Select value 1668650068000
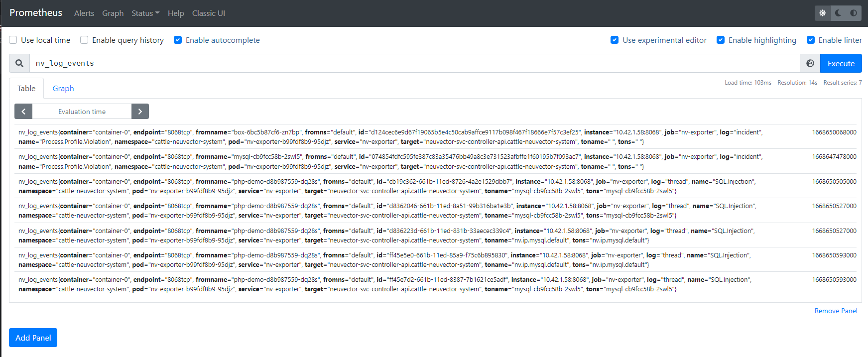The image size is (868, 357). (834, 132)
